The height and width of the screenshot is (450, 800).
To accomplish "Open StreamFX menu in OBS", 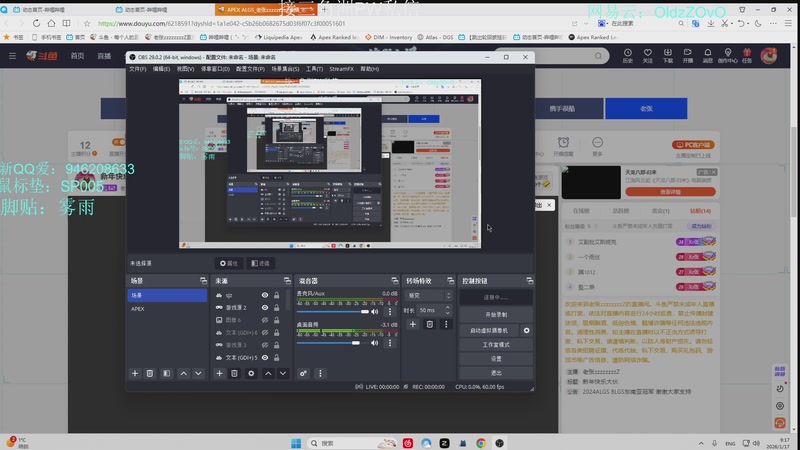I will 341,69.
